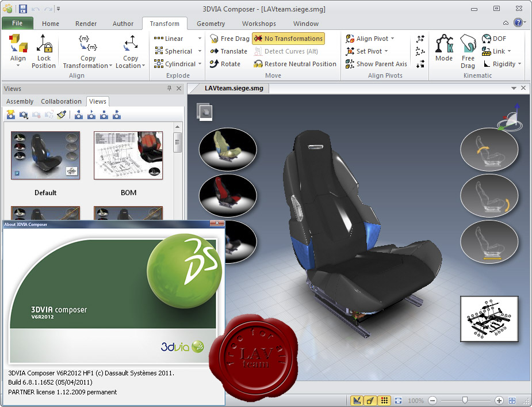Screen dimensions: 532x407
Task: Click the Copy Transformation tool
Action: click(x=87, y=51)
